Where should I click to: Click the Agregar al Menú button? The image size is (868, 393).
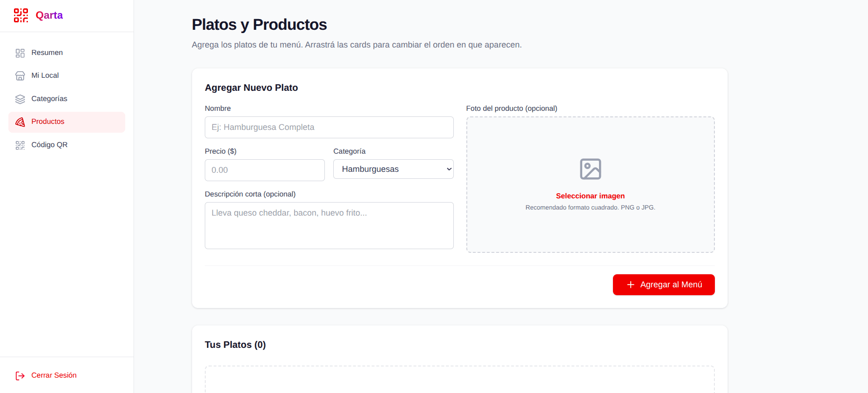(664, 285)
